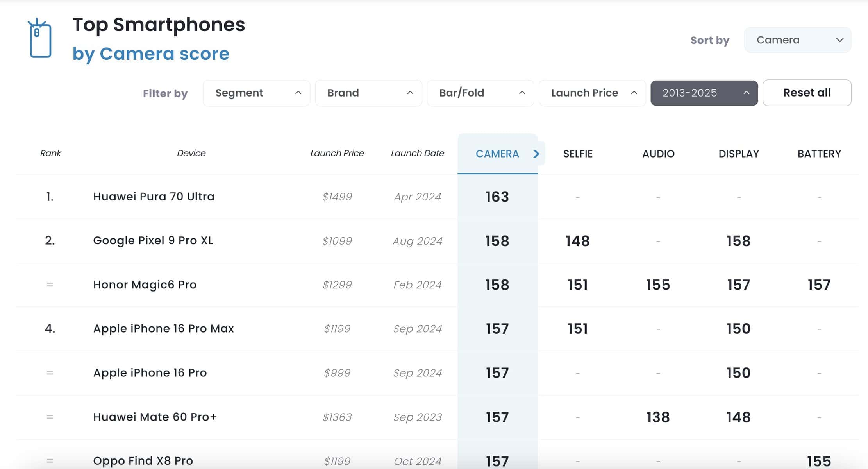Click the Reset all button
Screen dimensions: 868x469
pyautogui.click(x=807, y=93)
